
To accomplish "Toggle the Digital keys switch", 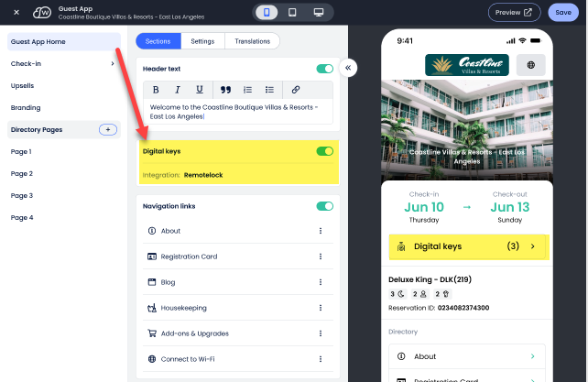I will coord(325,151).
